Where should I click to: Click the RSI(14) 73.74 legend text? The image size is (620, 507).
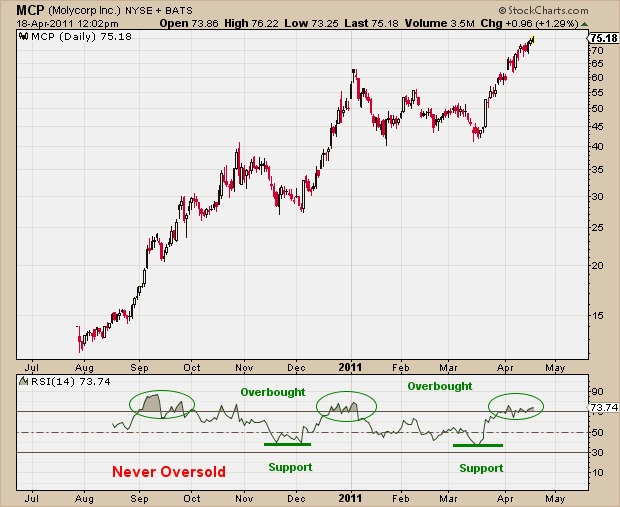pos(71,382)
